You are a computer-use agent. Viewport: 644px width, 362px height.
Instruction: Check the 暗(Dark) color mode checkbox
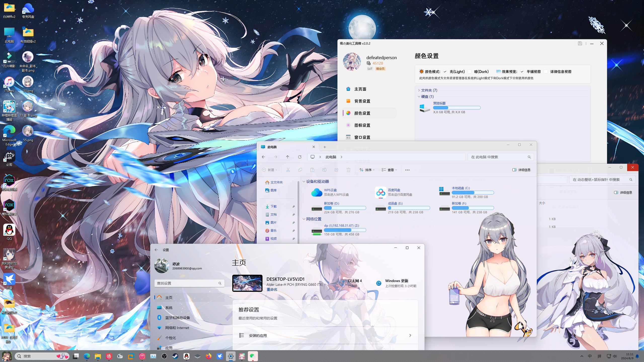(469, 72)
